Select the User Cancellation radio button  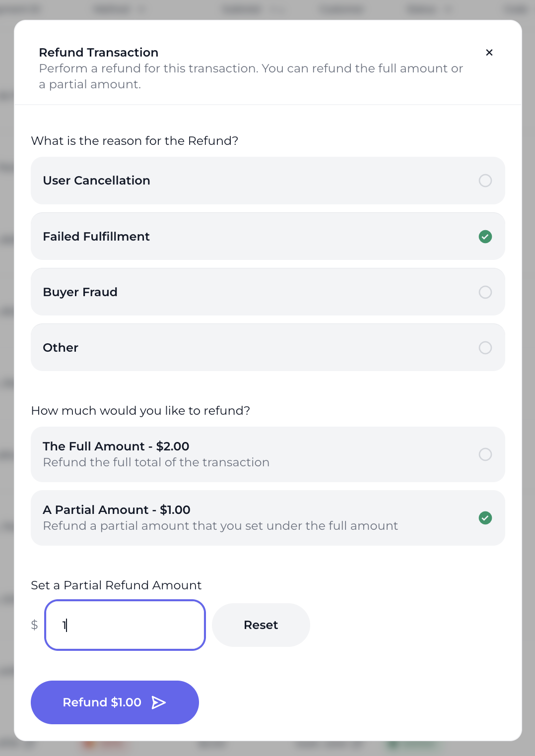tap(485, 181)
